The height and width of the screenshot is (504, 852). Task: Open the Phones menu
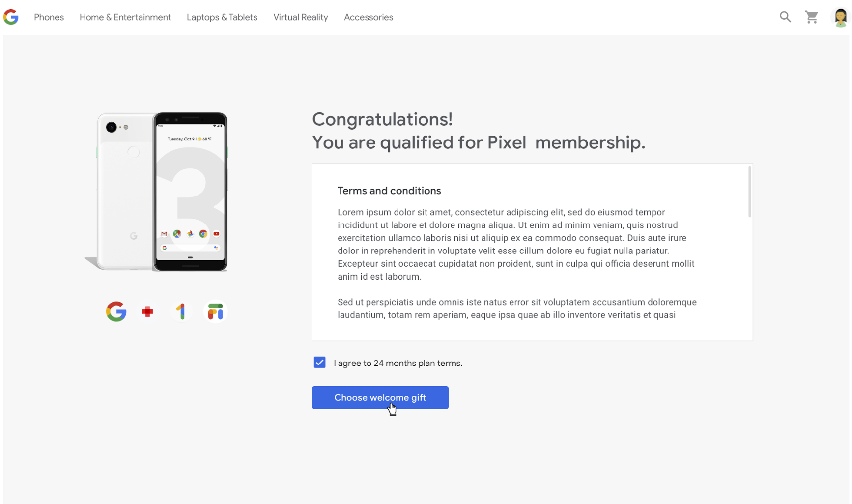click(49, 17)
